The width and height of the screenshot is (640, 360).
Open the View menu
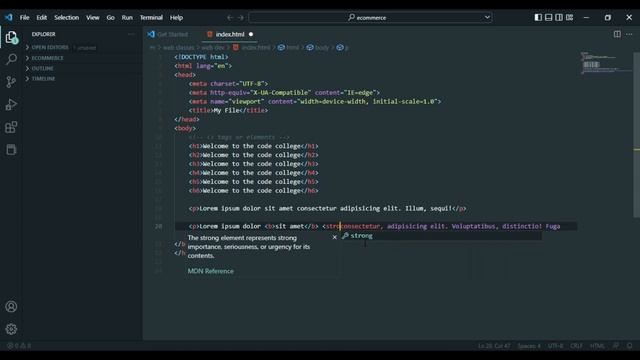pos(93,18)
